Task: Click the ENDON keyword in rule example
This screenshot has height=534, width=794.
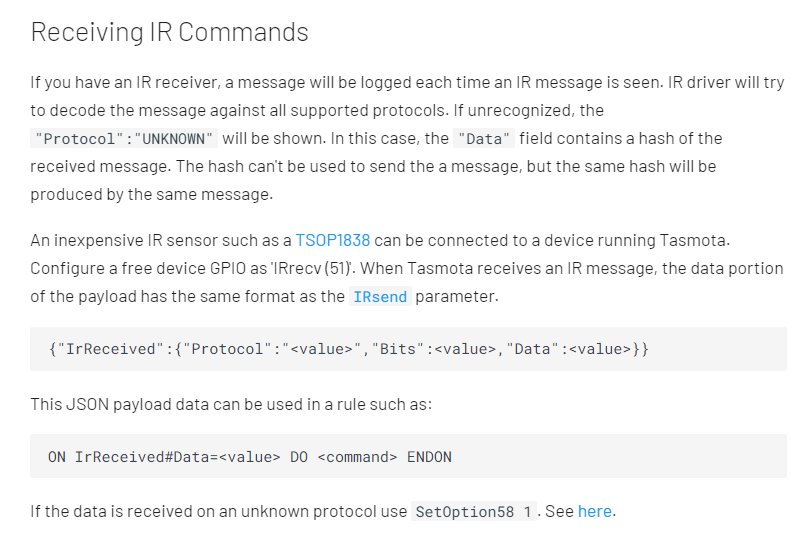Action: (x=429, y=457)
